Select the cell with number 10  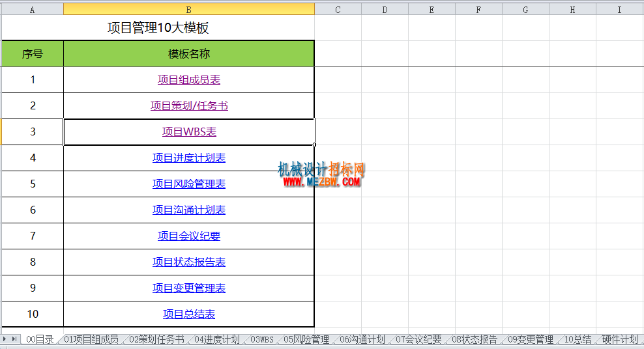point(33,314)
